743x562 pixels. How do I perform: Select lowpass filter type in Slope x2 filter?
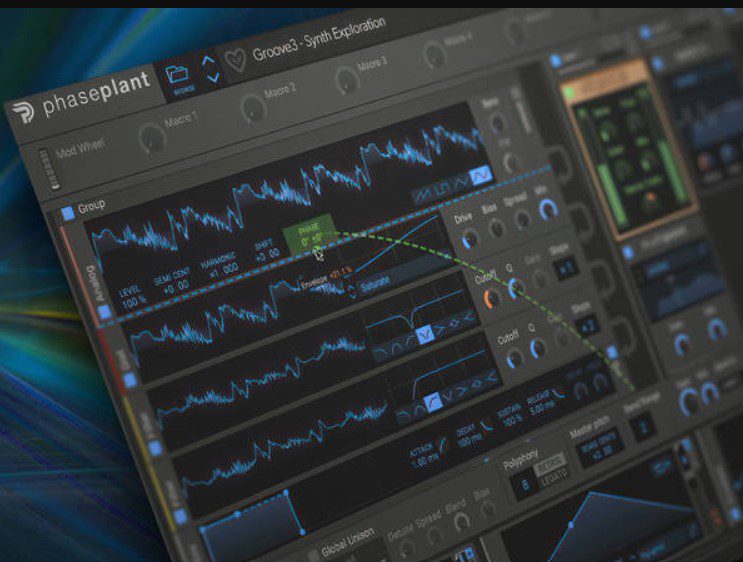pos(402,414)
